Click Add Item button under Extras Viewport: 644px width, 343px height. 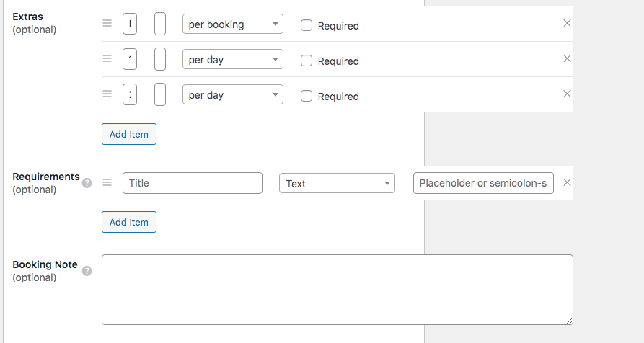[129, 134]
